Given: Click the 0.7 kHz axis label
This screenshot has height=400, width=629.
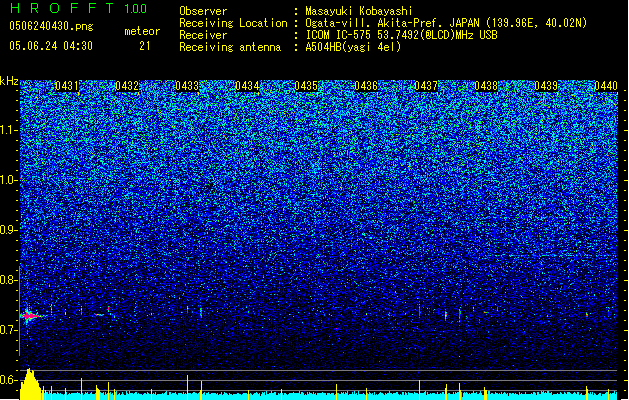Looking at the screenshot, I should [x=9, y=330].
